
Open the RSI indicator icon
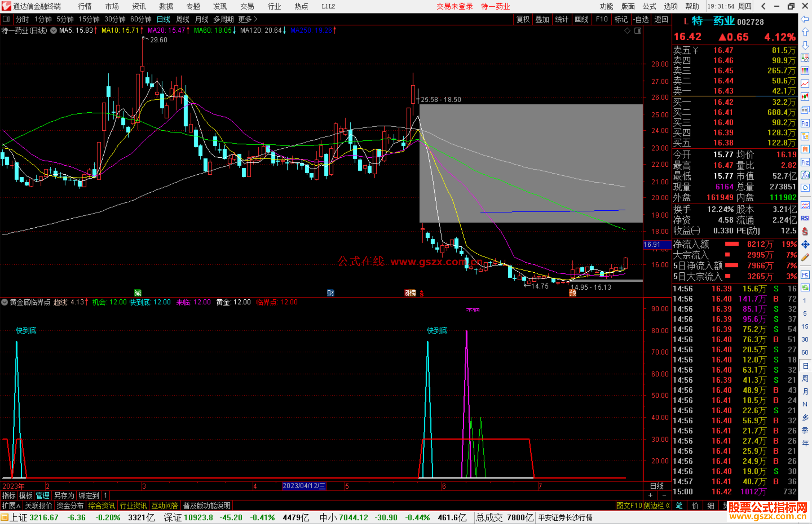pyautogui.click(x=805, y=218)
